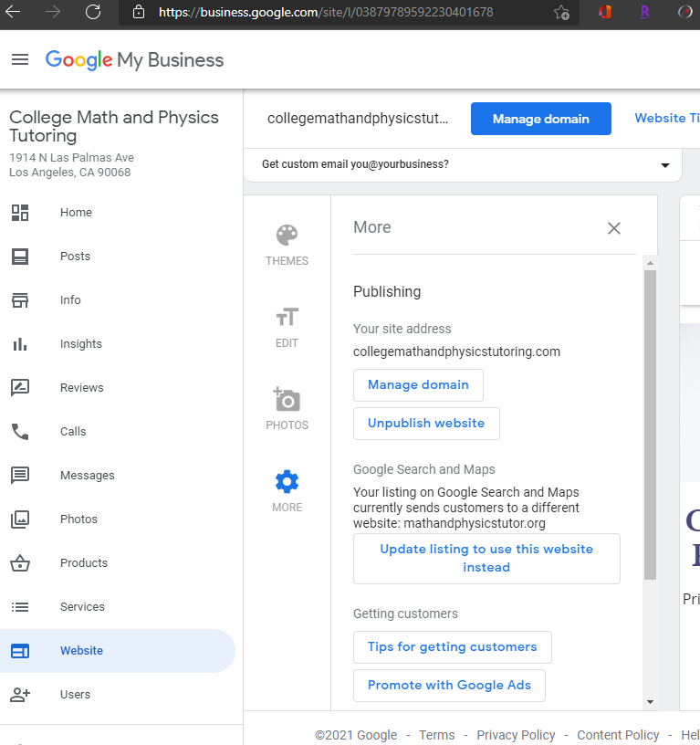Click the collegemathandphysicstutoring.com site address text
Image resolution: width=700 pixels, height=745 pixels.
pyautogui.click(x=456, y=352)
